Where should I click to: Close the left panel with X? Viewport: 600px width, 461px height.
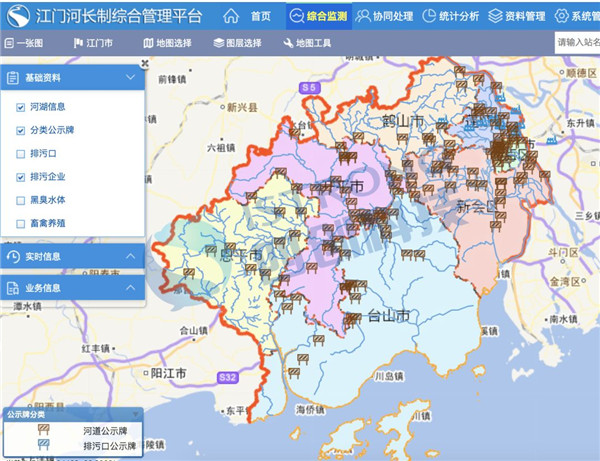coord(145,63)
